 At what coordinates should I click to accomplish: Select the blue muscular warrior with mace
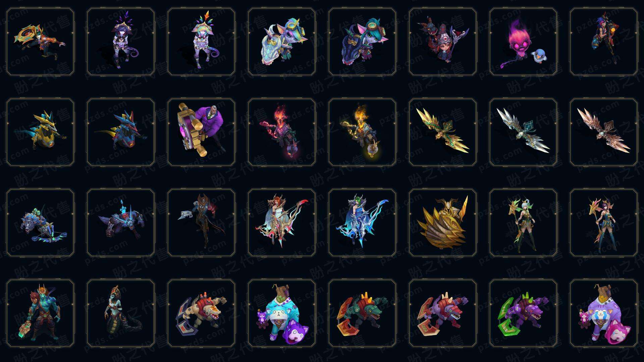(40, 313)
